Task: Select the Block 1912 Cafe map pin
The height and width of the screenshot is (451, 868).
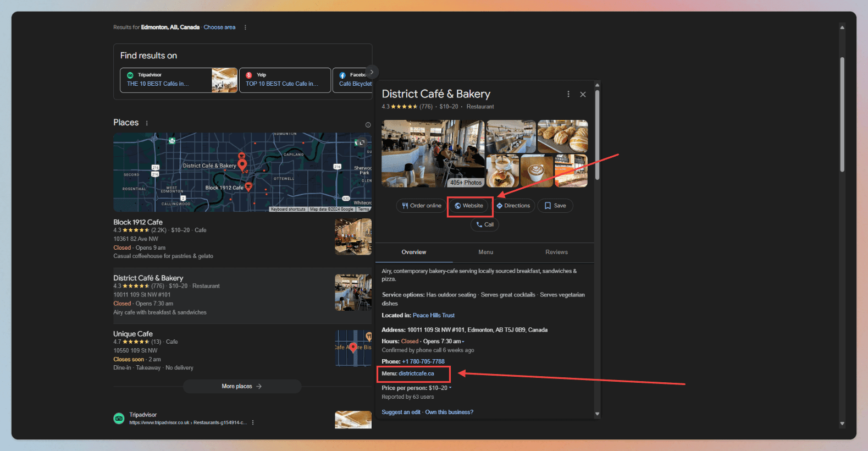Action: pyautogui.click(x=248, y=187)
